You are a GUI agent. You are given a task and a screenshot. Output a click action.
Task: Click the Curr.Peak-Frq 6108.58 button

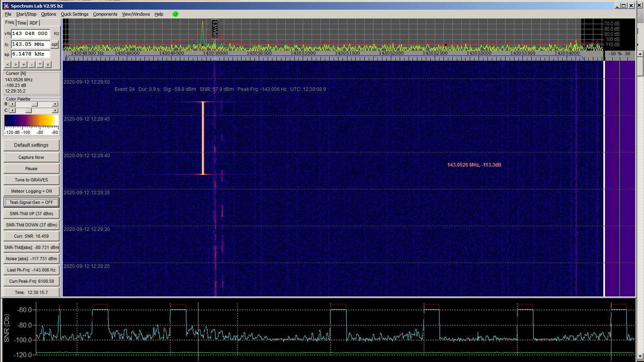(31, 281)
